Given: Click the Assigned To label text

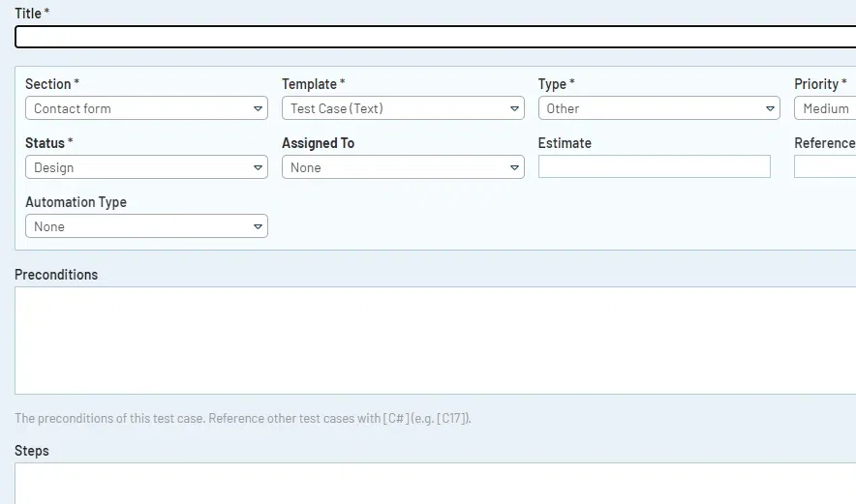Looking at the screenshot, I should coord(318,143).
